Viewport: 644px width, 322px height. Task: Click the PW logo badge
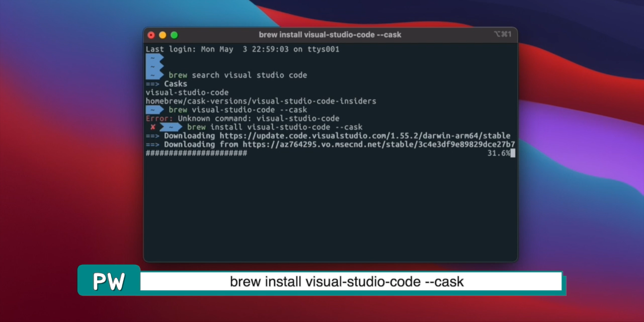click(109, 281)
